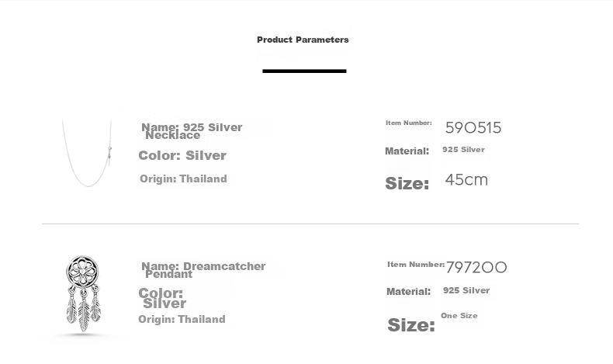The image size is (613, 364).
Task: Select the 'Name: 925 Silver Necklace' text
Action: (x=192, y=131)
